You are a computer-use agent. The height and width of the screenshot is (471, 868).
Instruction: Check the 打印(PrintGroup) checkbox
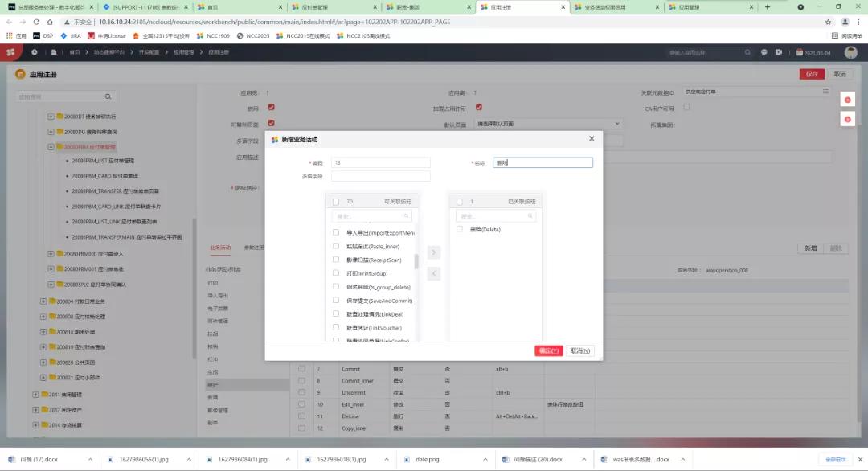(x=335, y=272)
